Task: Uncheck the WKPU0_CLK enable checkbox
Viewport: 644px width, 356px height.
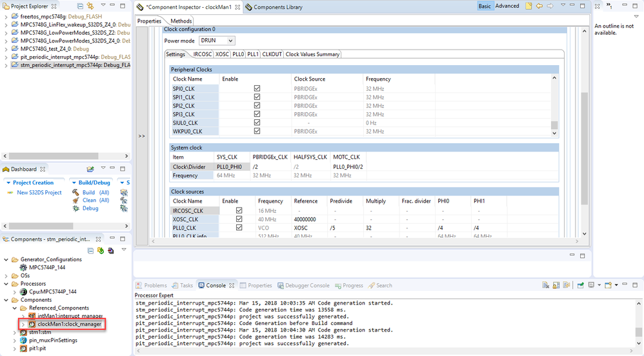Action: [257, 131]
